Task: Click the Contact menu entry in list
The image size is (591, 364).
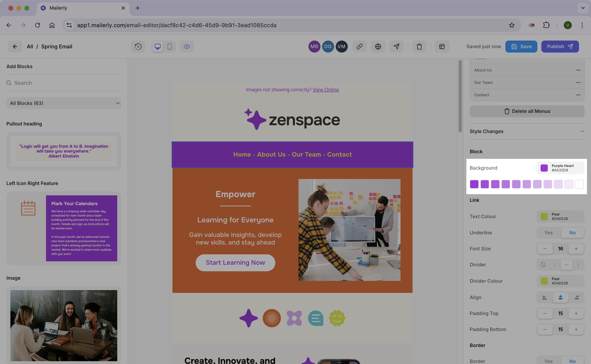Action: pyautogui.click(x=482, y=95)
